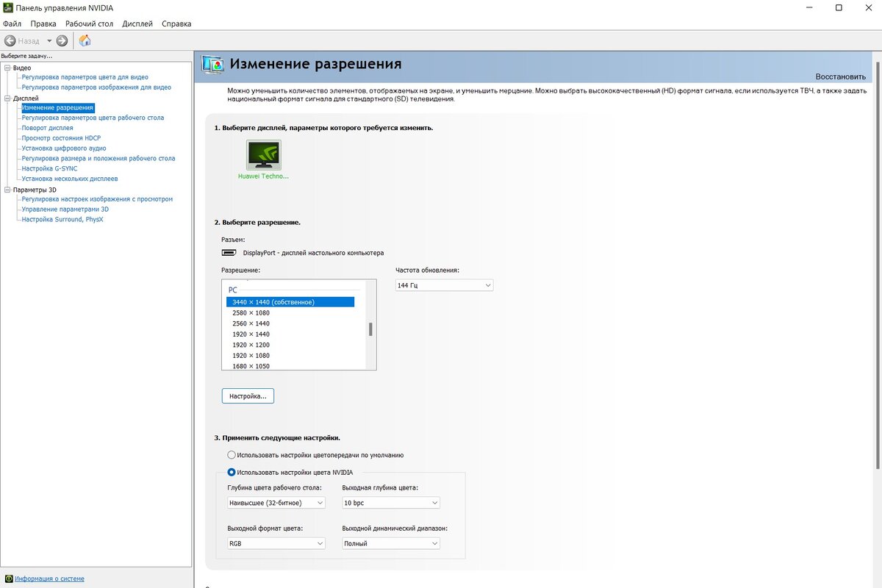The height and width of the screenshot is (588, 882).
Task: Open Выходная глубина цвета 10 bpc dropdown
Action: 391,503
